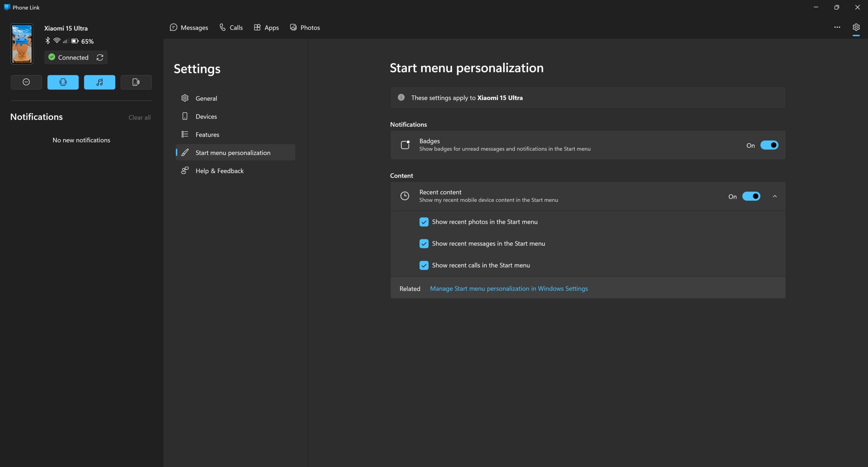This screenshot has width=868, height=467.
Task: Disable the Recent content toggle
Action: pyautogui.click(x=751, y=197)
